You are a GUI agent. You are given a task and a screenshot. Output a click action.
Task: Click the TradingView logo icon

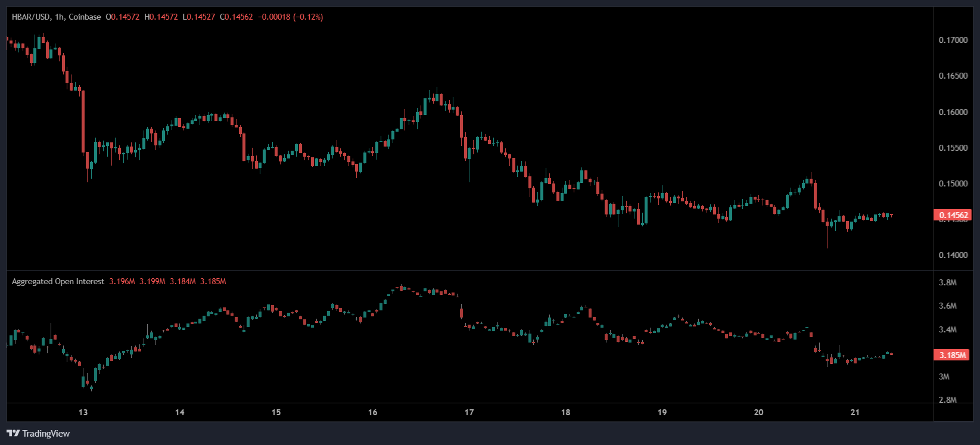coord(13,433)
